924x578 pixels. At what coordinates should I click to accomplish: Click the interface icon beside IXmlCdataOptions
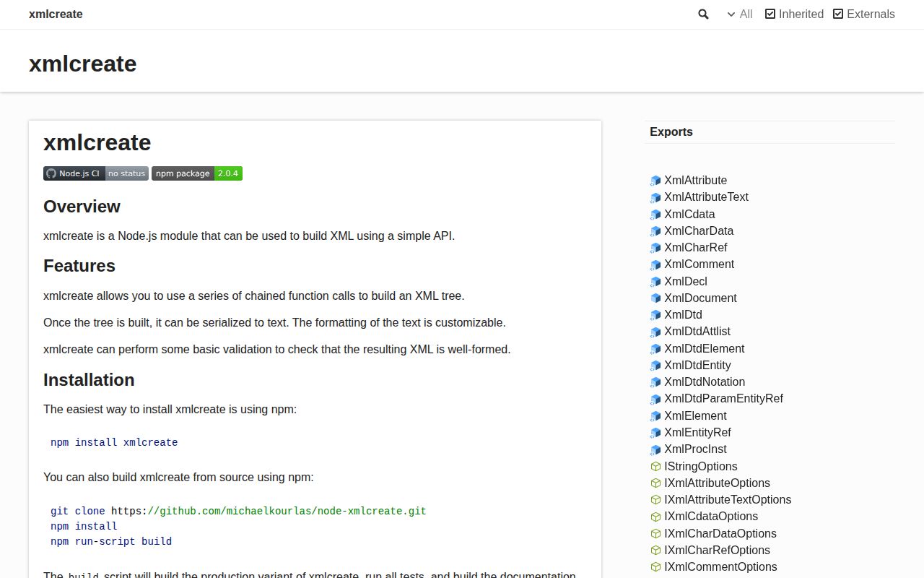click(655, 517)
